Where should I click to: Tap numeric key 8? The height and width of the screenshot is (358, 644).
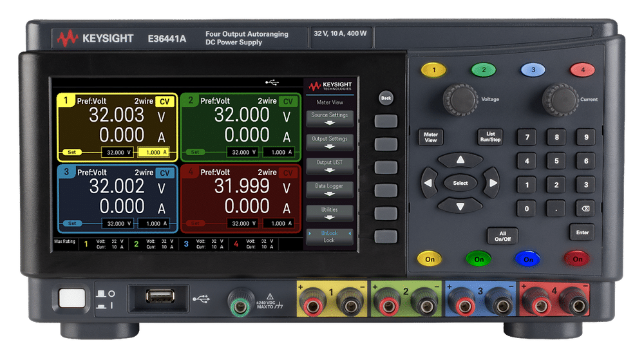click(x=556, y=137)
